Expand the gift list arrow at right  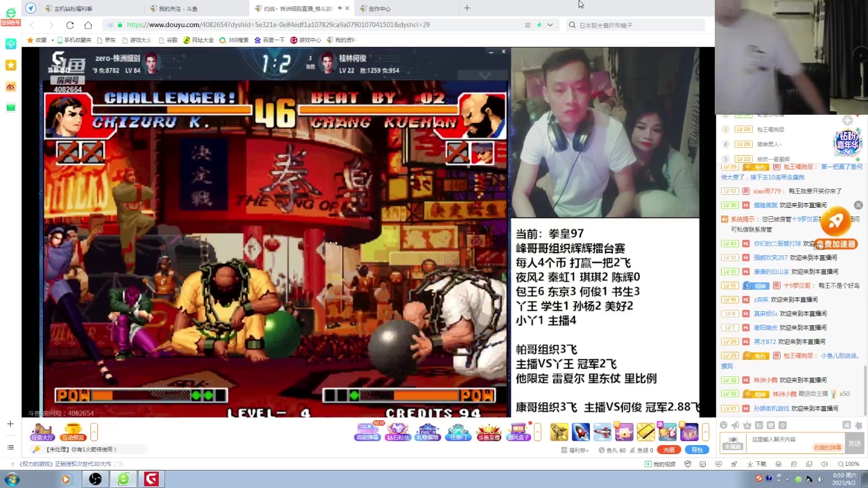[x=705, y=432]
